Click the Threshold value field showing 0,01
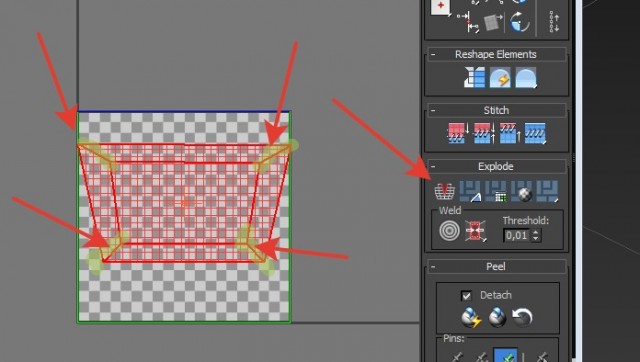Image resolution: width=640 pixels, height=362 pixels. coord(517,235)
